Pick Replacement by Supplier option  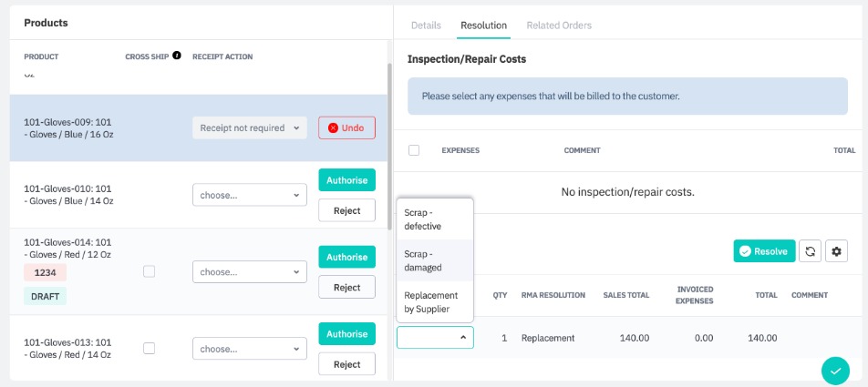[x=435, y=302]
